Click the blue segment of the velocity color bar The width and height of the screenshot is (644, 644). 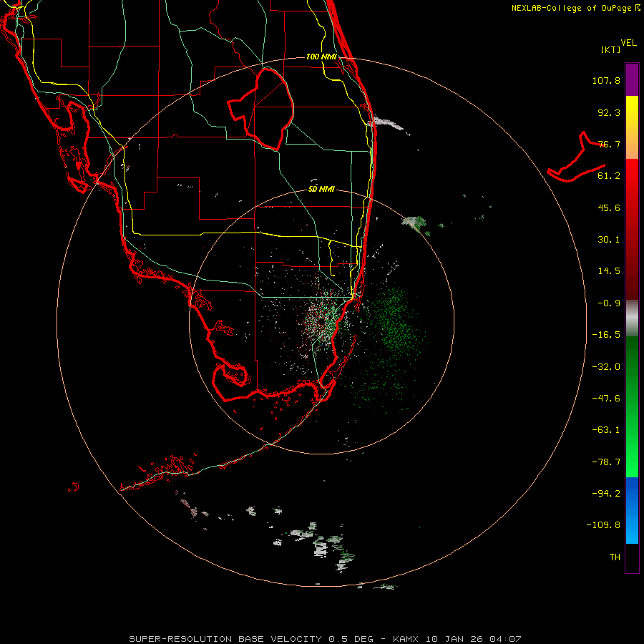click(632, 510)
